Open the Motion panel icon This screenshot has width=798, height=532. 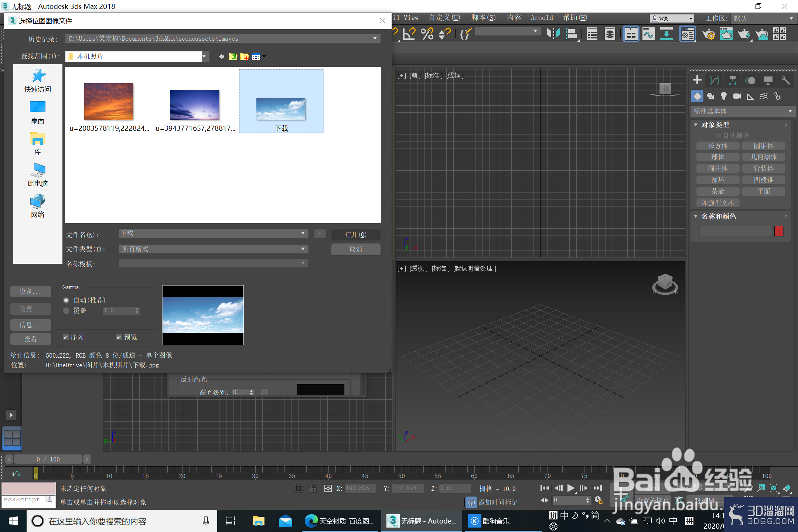coord(750,80)
